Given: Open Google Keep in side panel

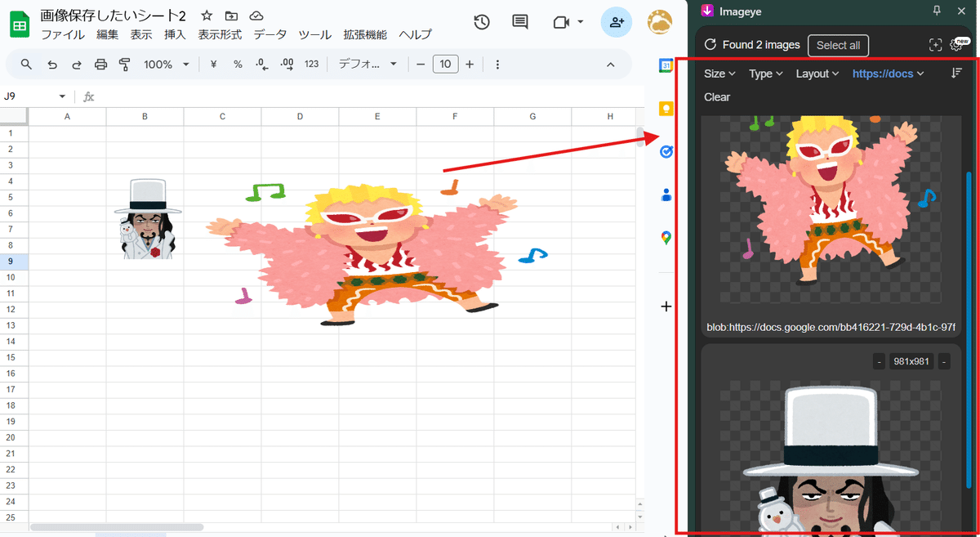Looking at the screenshot, I should point(666,109).
